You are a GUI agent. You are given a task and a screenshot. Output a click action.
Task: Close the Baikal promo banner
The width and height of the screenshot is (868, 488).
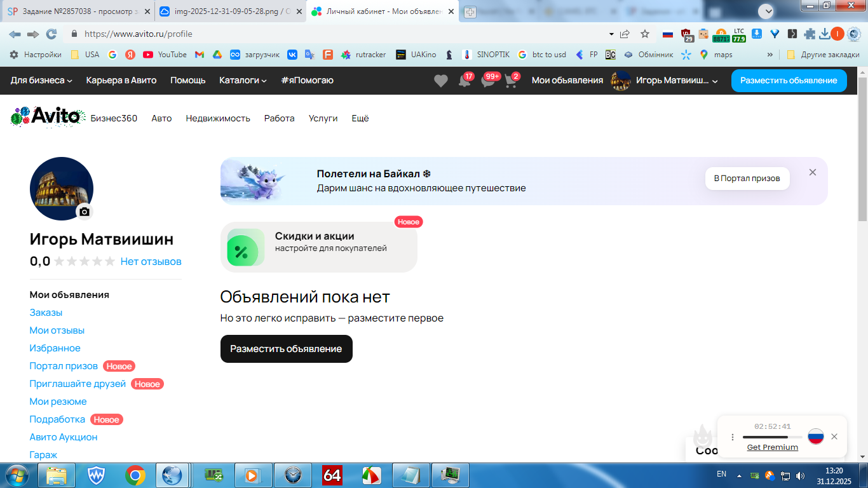coord(813,172)
